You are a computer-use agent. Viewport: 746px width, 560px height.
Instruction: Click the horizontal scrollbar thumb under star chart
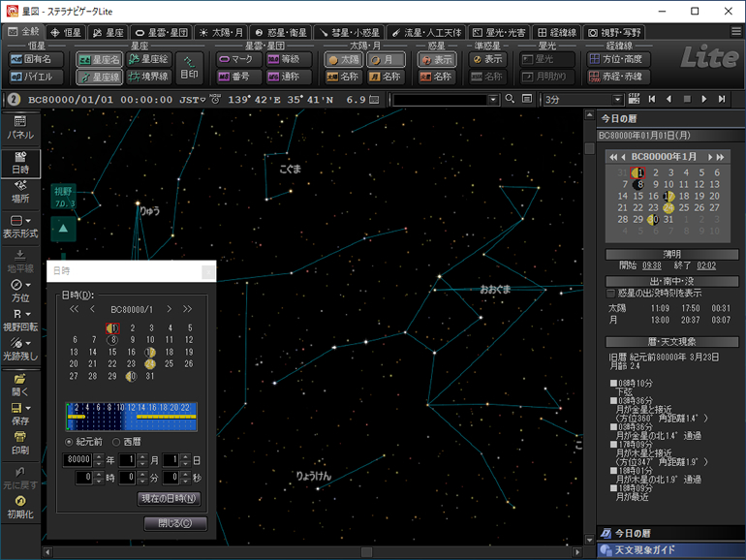(x=366, y=552)
